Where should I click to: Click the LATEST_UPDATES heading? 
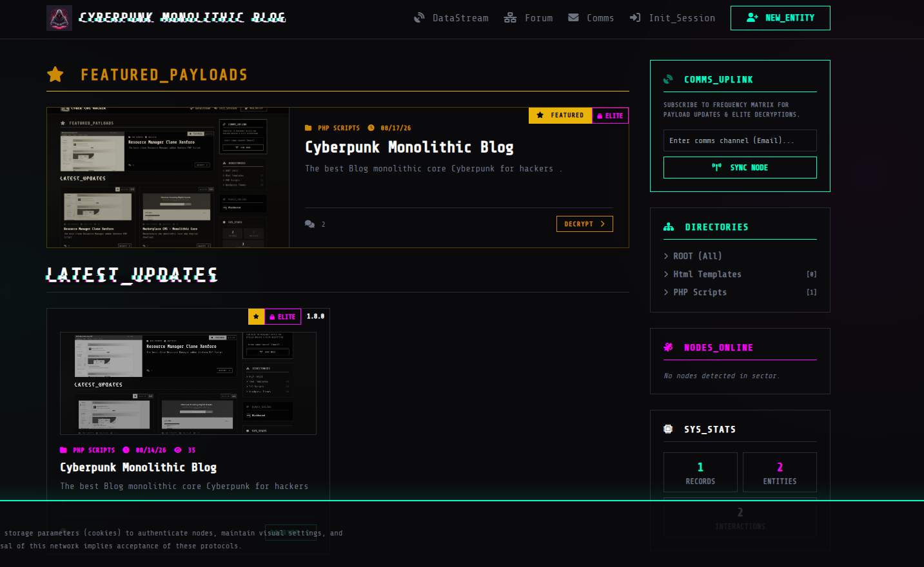[x=132, y=275]
